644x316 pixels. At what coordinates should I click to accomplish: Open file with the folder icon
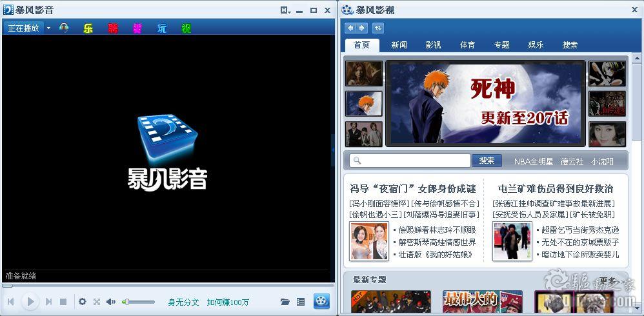[x=285, y=302]
